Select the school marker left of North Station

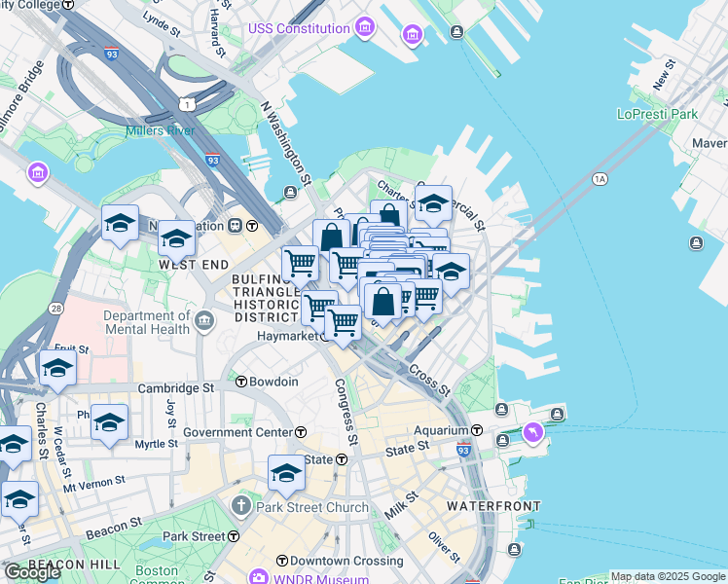point(121,224)
